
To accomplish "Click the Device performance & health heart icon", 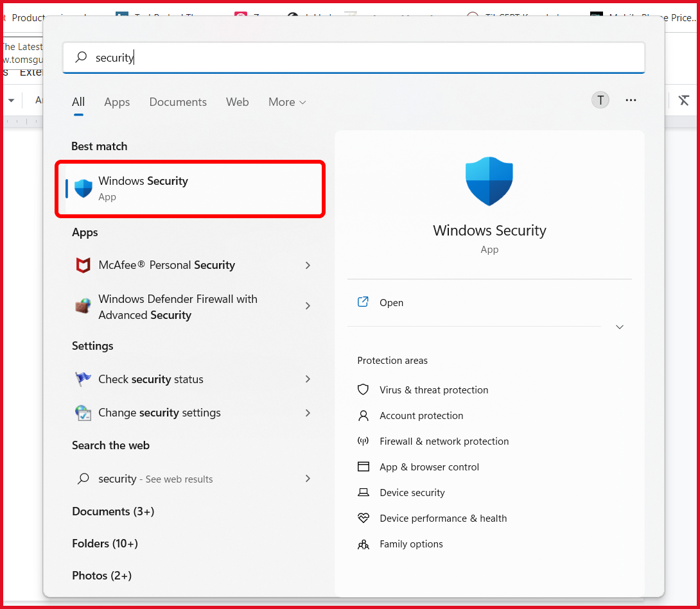I will (363, 518).
